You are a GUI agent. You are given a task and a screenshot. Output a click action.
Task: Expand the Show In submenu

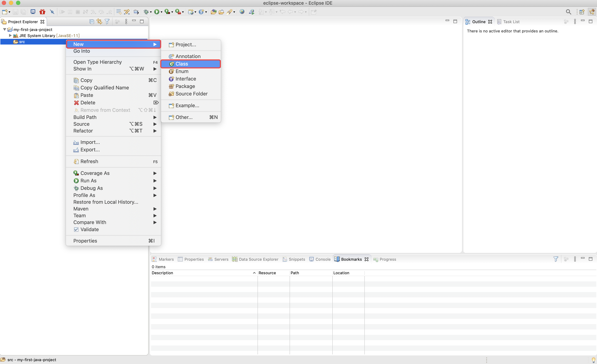[x=113, y=69]
